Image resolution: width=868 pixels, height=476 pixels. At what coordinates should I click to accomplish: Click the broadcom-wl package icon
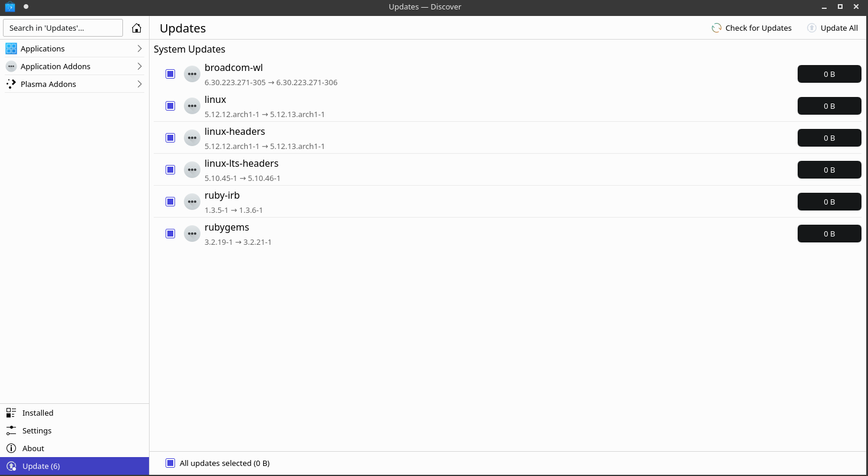192,74
